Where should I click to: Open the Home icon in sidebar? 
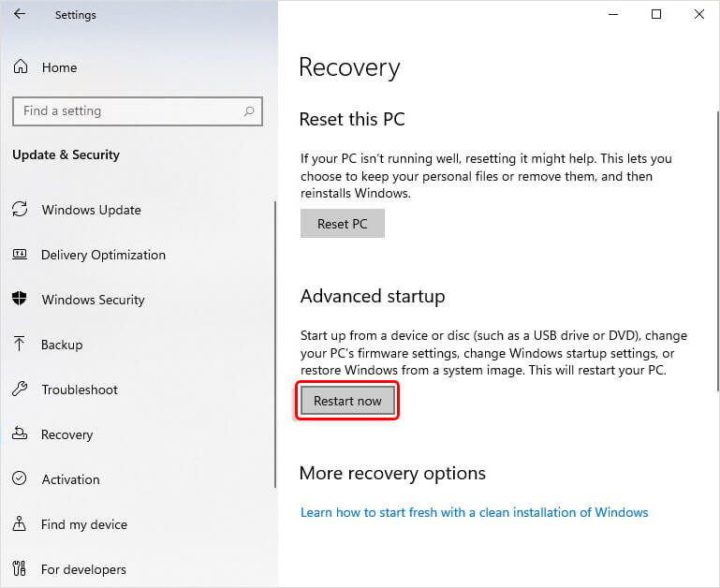click(21, 67)
